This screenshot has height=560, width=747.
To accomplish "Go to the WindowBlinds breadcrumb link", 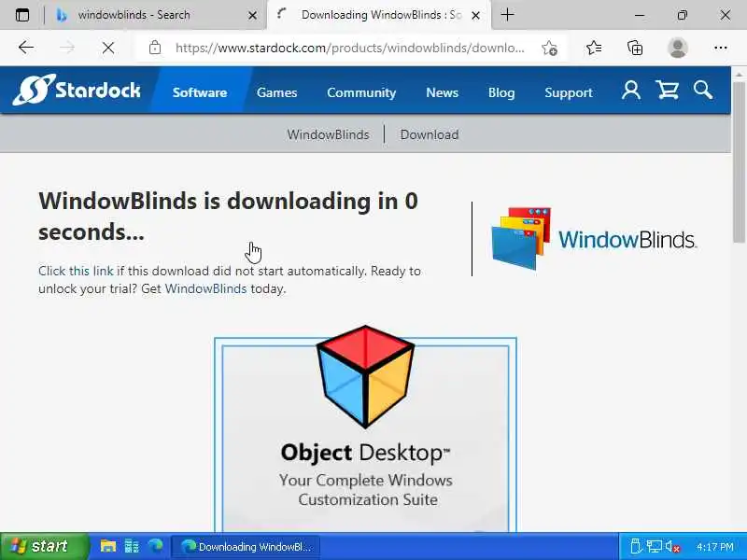I will pyautogui.click(x=328, y=134).
